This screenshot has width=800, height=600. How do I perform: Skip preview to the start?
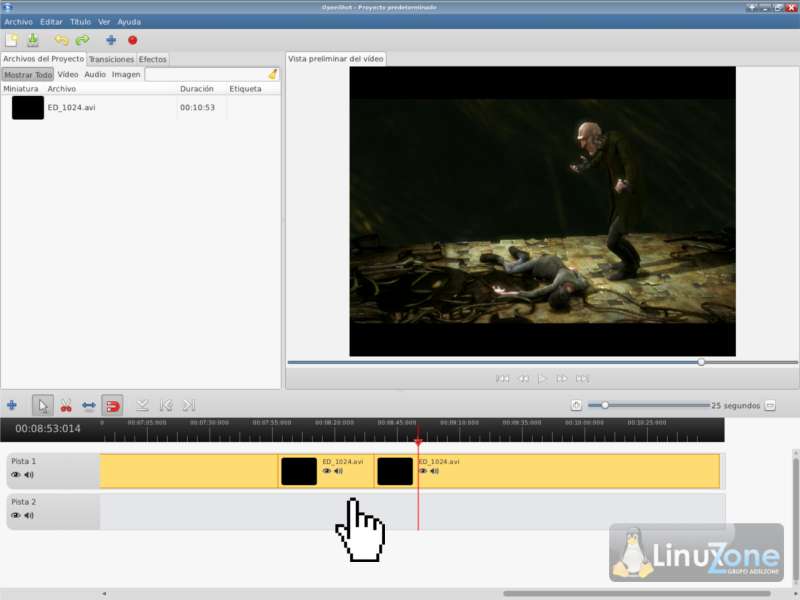click(x=503, y=379)
